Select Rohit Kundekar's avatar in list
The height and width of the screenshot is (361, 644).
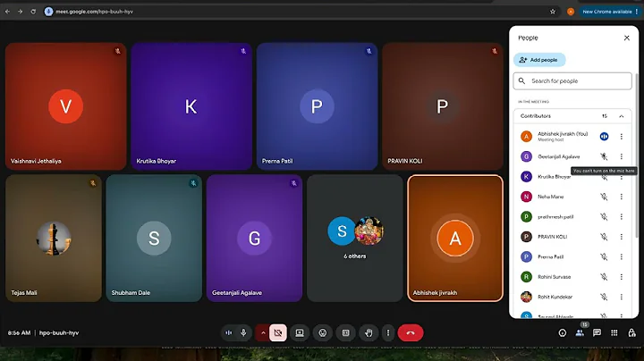[x=526, y=297]
